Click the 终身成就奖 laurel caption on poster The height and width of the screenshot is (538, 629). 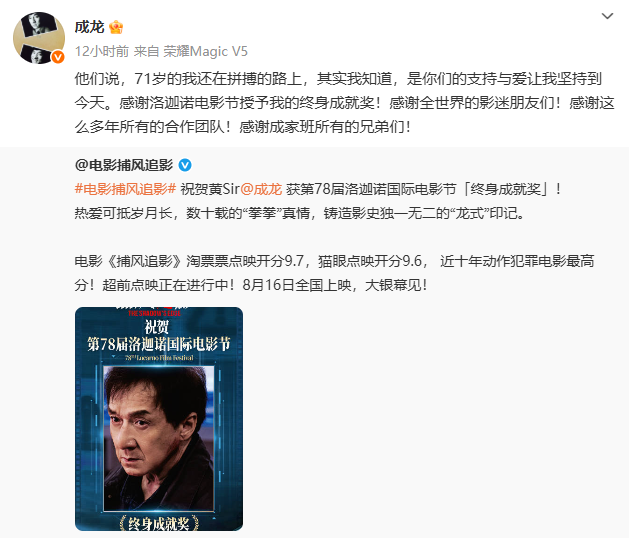point(159,523)
